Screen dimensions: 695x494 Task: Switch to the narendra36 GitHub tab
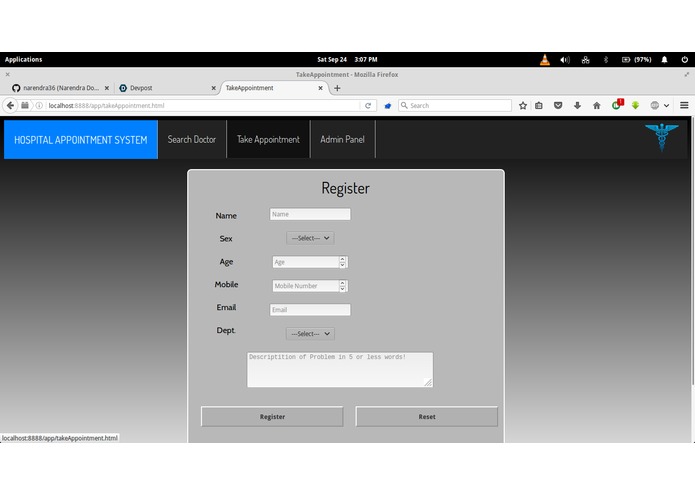pos(60,88)
